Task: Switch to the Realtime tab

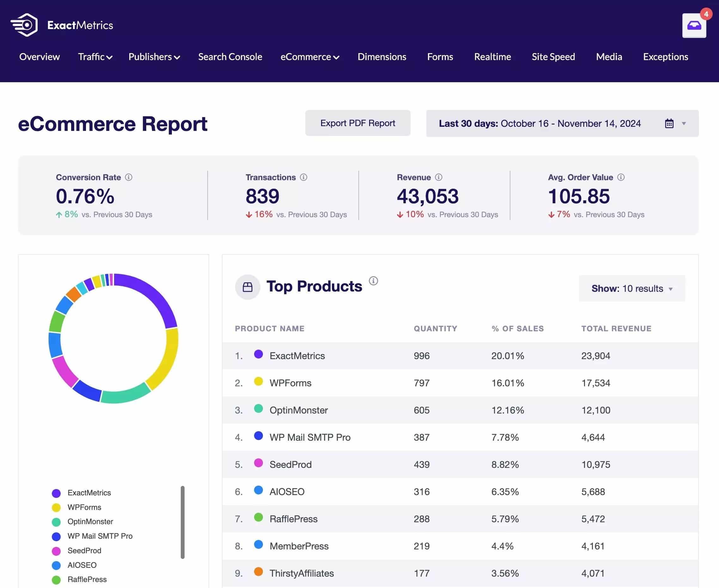Action: point(492,57)
